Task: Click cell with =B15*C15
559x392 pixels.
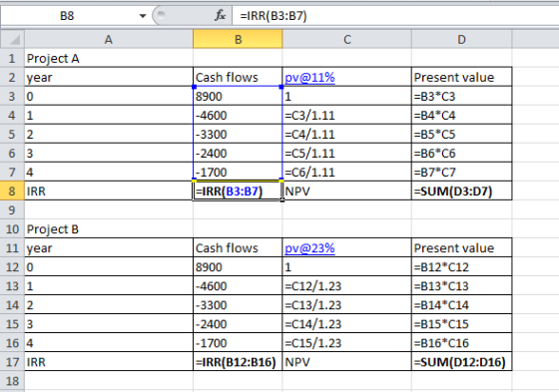Action: coord(461,324)
